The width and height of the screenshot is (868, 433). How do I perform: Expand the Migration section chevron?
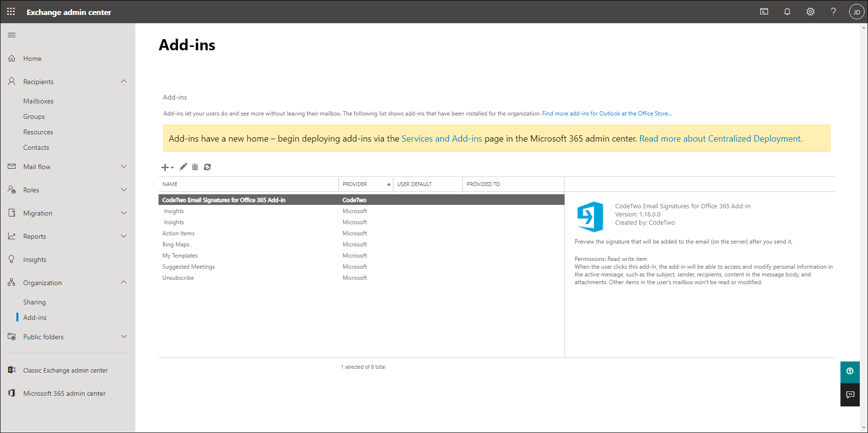tap(124, 213)
